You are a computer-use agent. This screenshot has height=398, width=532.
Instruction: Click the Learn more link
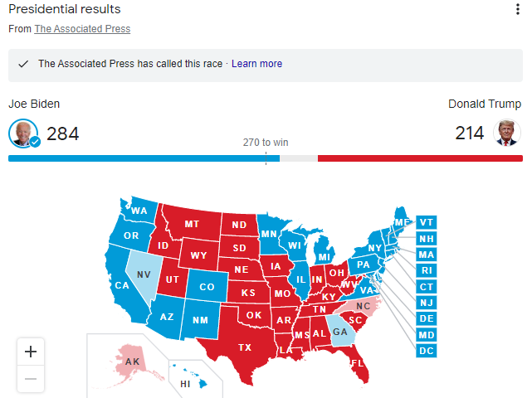tap(256, 64)
